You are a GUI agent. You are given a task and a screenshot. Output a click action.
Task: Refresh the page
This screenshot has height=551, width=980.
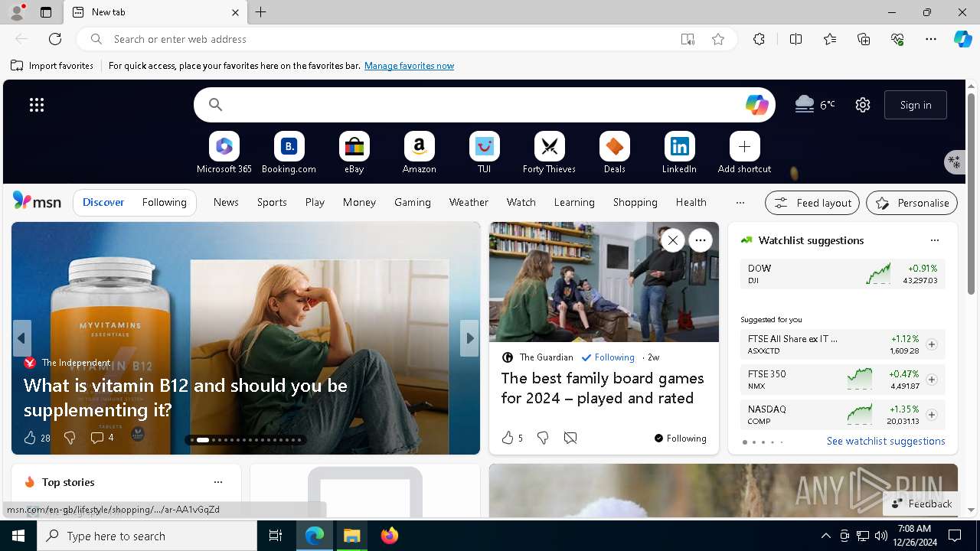(x=55, y=39)
